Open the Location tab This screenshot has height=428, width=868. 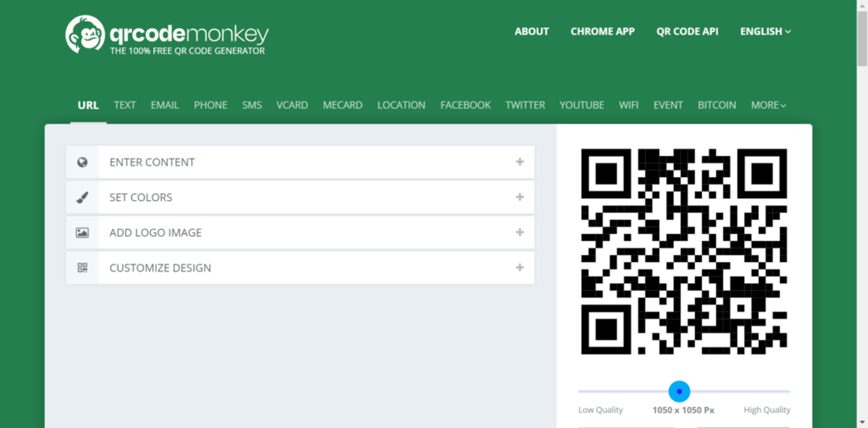point(401,105)
